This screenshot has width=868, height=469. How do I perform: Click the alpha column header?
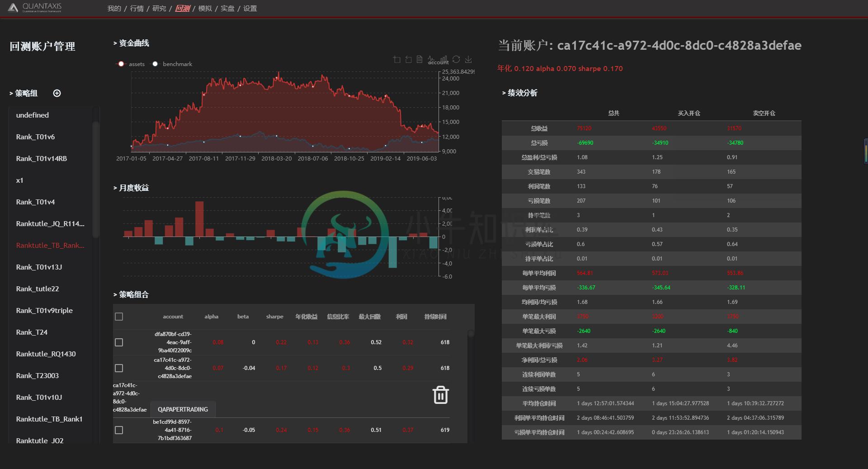click(211, 317)
